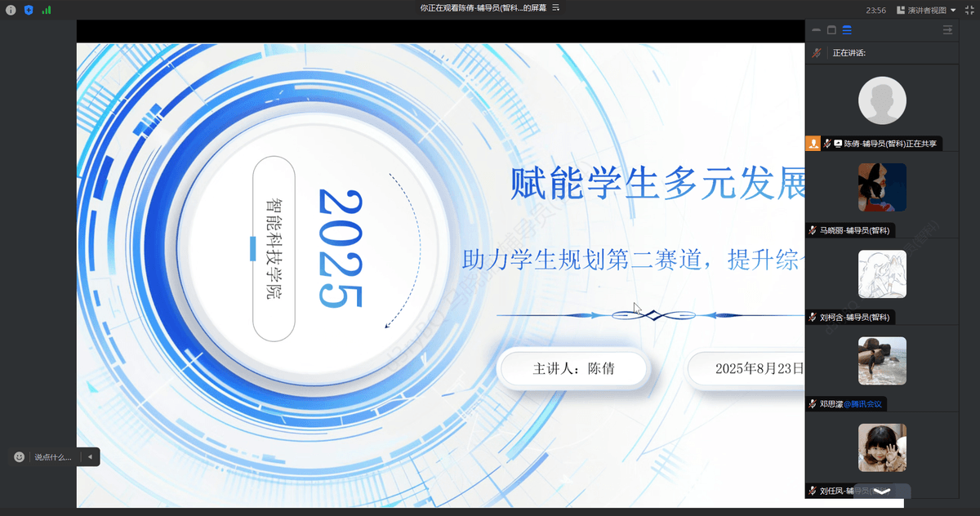Open the 演讲者视图 view dropdown
The height and width of the screenshot is (516, 980).
pyautogui.click(x=926, y=10)
